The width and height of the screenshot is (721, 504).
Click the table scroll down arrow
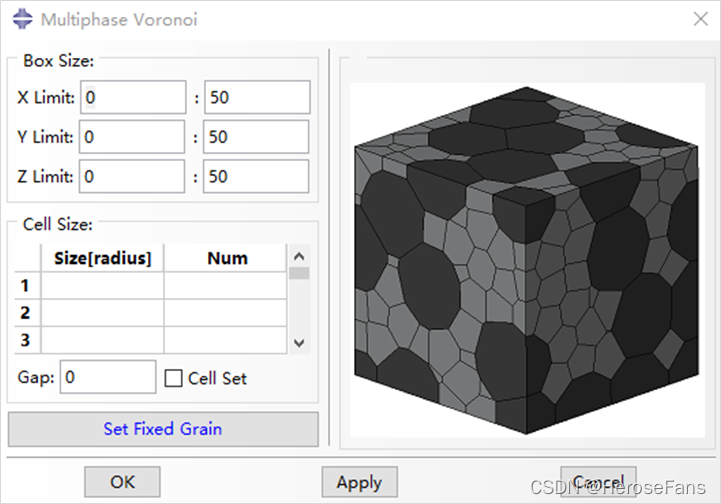pos(299,343)
